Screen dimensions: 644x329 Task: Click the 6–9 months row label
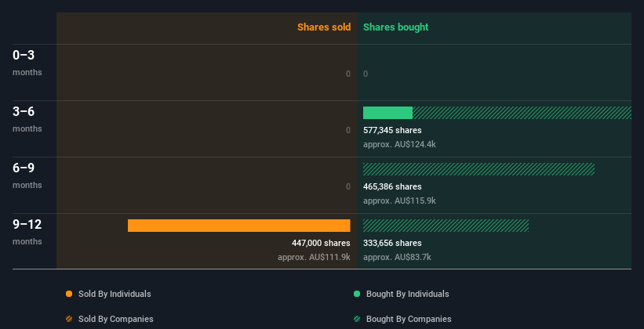[x=27, y=175]
